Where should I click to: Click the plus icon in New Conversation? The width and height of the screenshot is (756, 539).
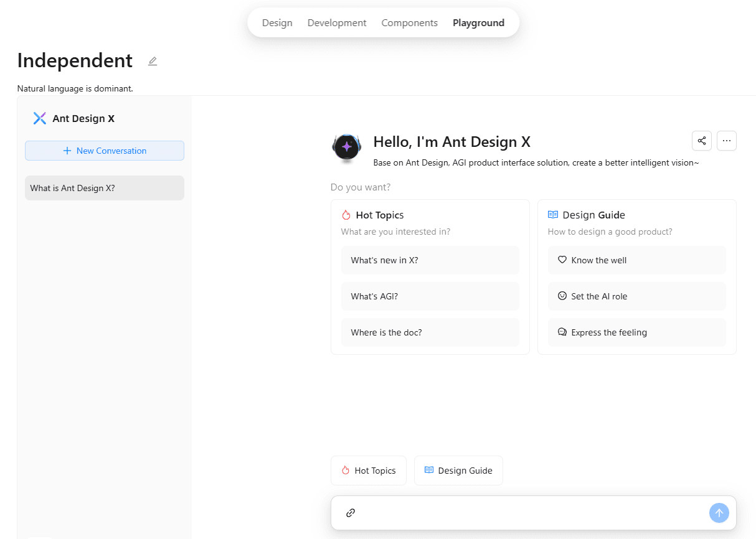tap(67, 151)
